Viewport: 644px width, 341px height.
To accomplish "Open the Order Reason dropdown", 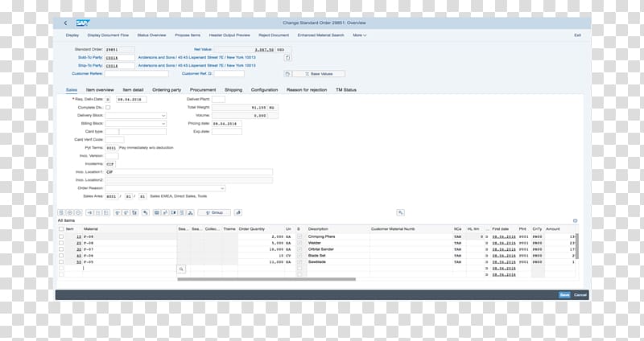I will click(165, 188).
